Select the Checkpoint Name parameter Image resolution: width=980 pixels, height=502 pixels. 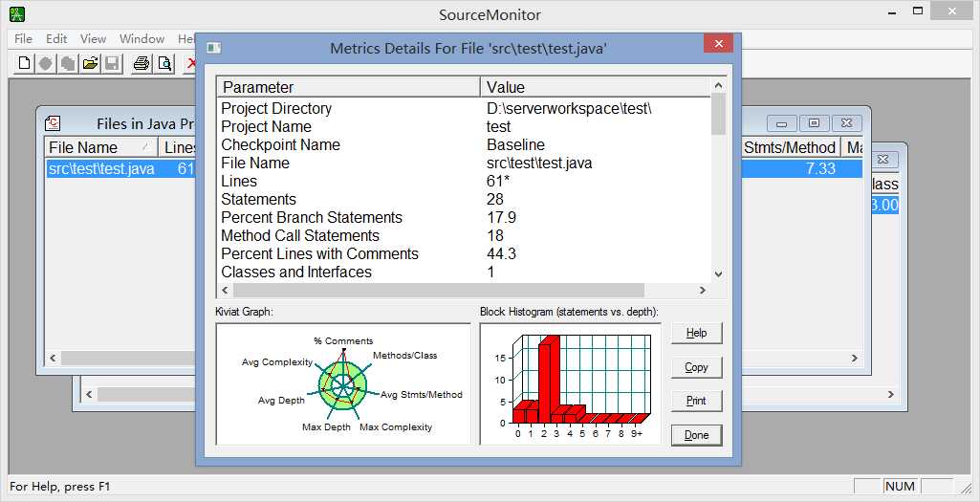(281, 144)
